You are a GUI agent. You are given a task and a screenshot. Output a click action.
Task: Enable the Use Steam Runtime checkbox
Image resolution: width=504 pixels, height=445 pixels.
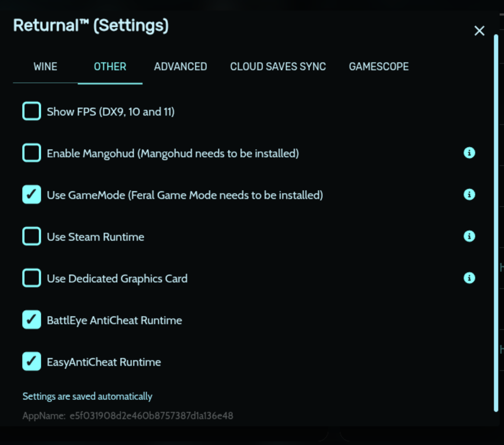pos(32,237)
